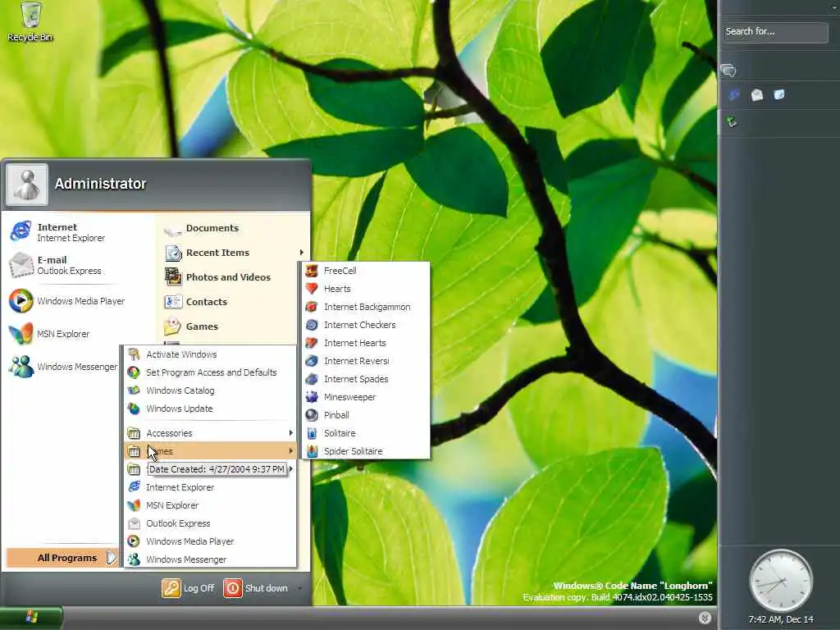Open Internet Explorer in All Programs list
Image resolution: width=840 pixels, height=630 pixels.
tap(210, 487)
